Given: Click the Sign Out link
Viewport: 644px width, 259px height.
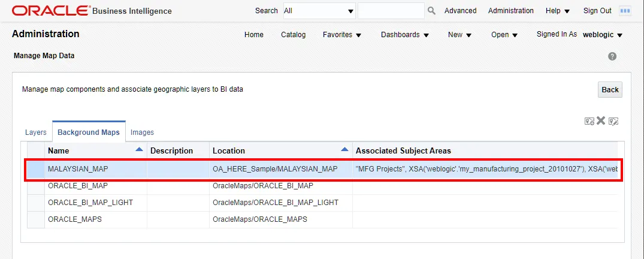Looking at the screenshot, I should pos(597,11).
